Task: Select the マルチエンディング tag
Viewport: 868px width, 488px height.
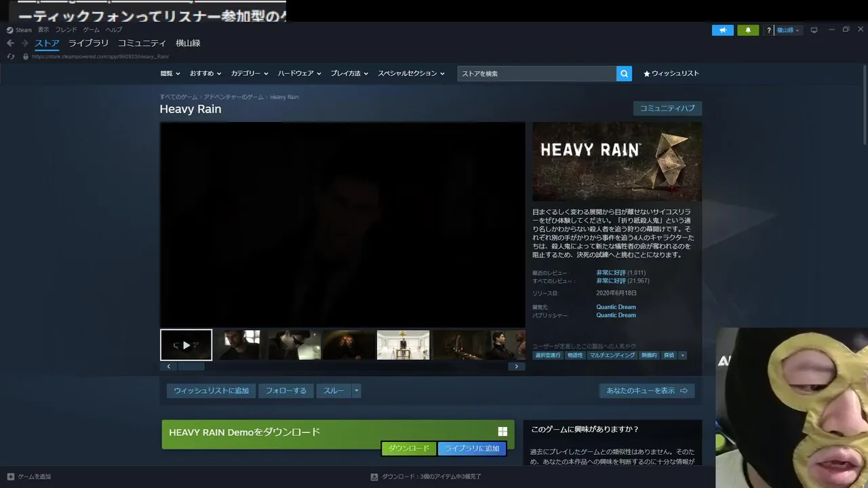Action: click(x=612, y=355)
